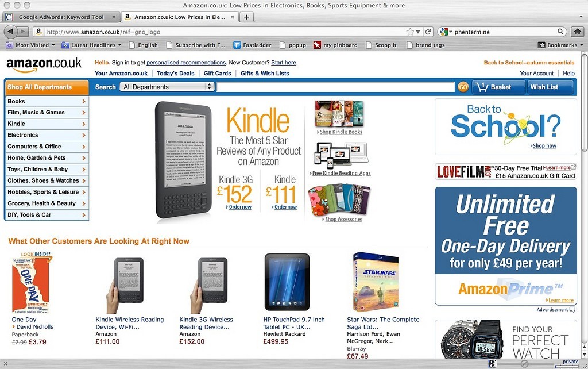Click the search magnifier in Google box

[x=560, y=32]
